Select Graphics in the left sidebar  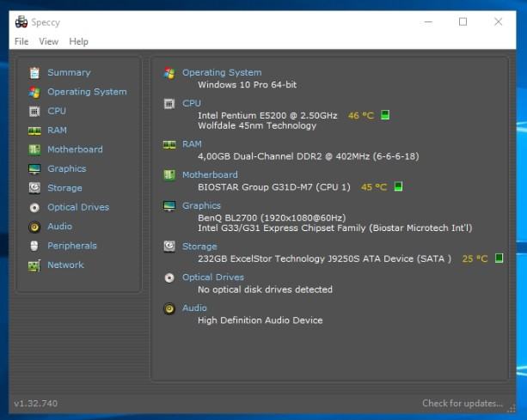pyautogui.click(x=66, y=169)
